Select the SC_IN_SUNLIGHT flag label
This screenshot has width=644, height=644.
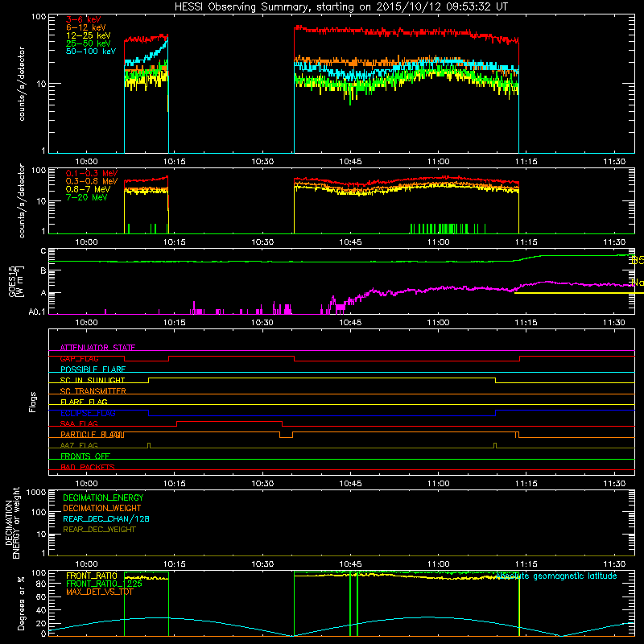93,380
